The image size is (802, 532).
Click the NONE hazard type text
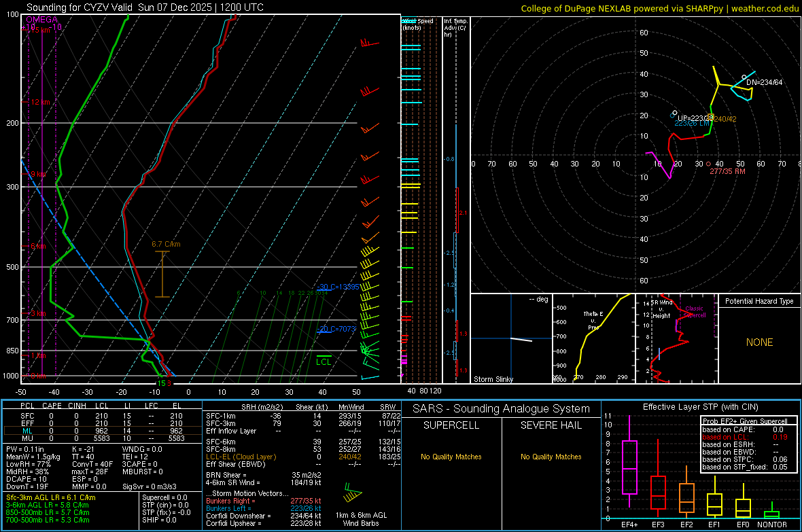point(759,342)
